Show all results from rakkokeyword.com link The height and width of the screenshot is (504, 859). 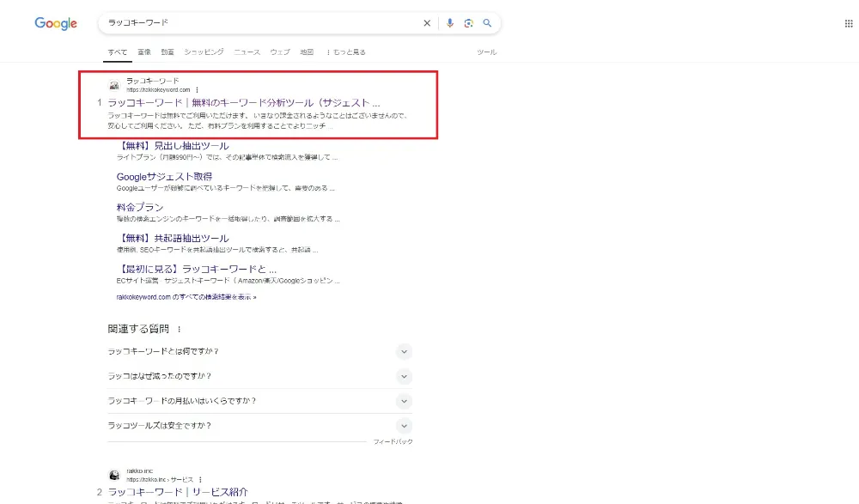pyautogui.click(x=186, y=297)
